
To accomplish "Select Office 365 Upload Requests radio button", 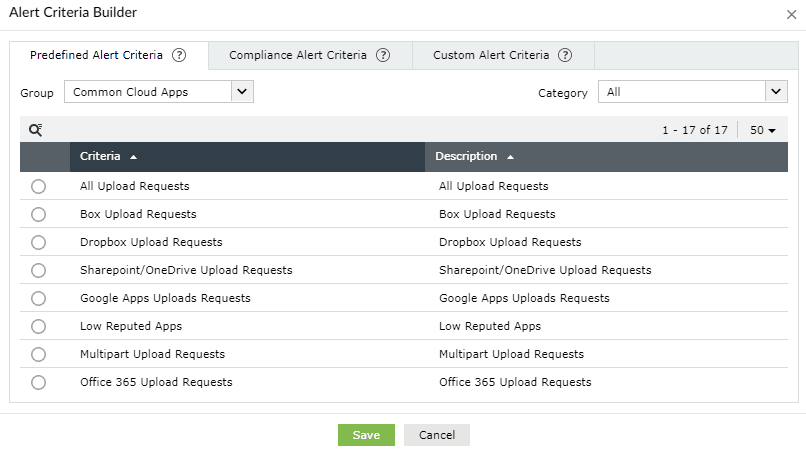I will tap(38, 382).
